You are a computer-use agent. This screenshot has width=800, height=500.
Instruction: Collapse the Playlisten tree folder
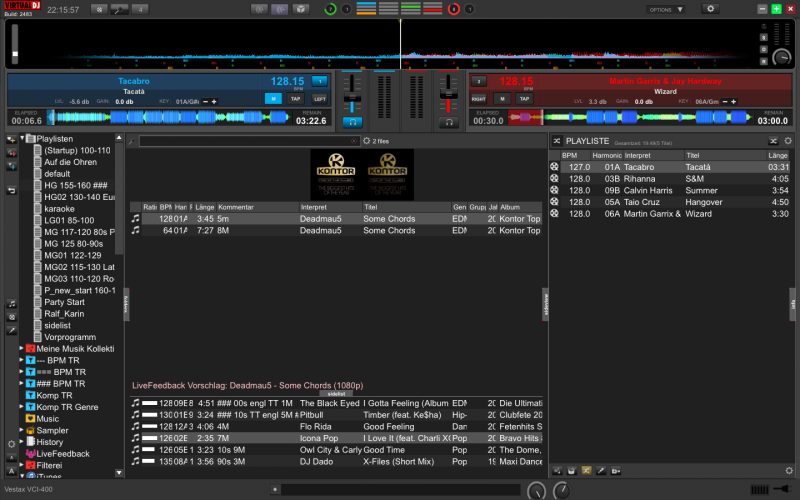22,138
